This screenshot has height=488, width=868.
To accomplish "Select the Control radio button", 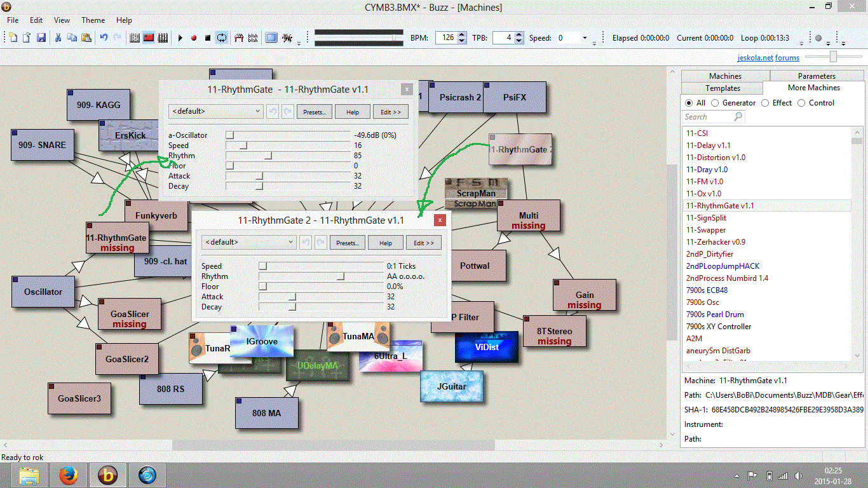I will coord(801,103).
